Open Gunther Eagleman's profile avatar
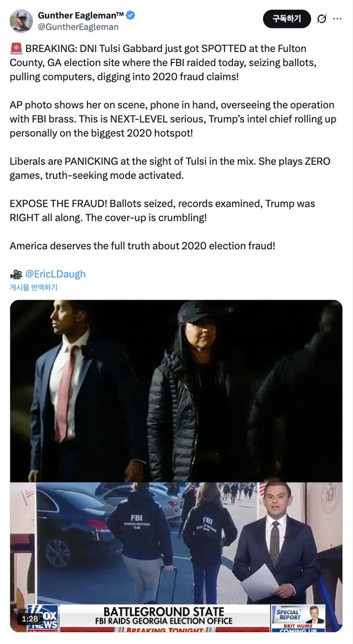This screenshot has width=353, height=644. point(21,21)
